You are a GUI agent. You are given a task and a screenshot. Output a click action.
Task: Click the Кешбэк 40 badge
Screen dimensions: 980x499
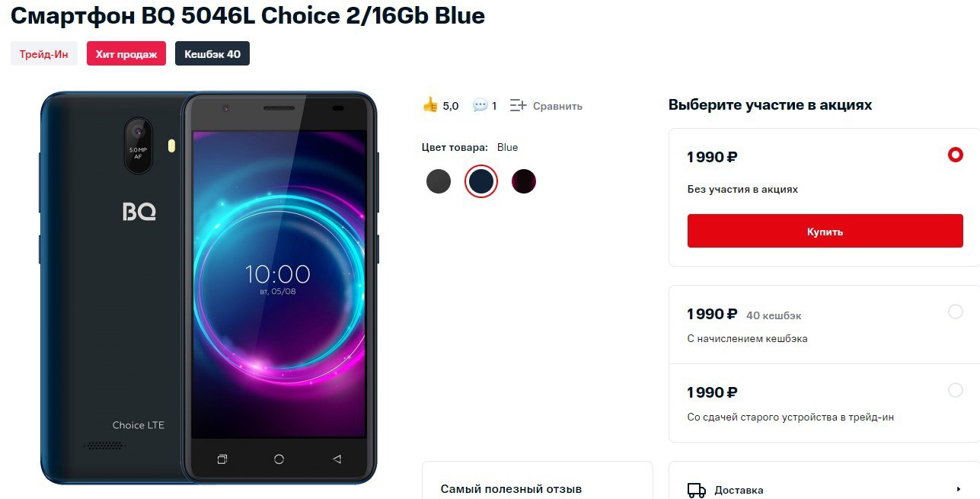click(212, 54)
